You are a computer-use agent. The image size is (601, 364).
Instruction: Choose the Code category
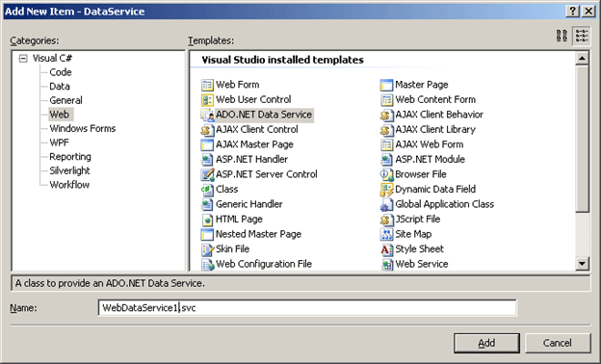(61, 72)
